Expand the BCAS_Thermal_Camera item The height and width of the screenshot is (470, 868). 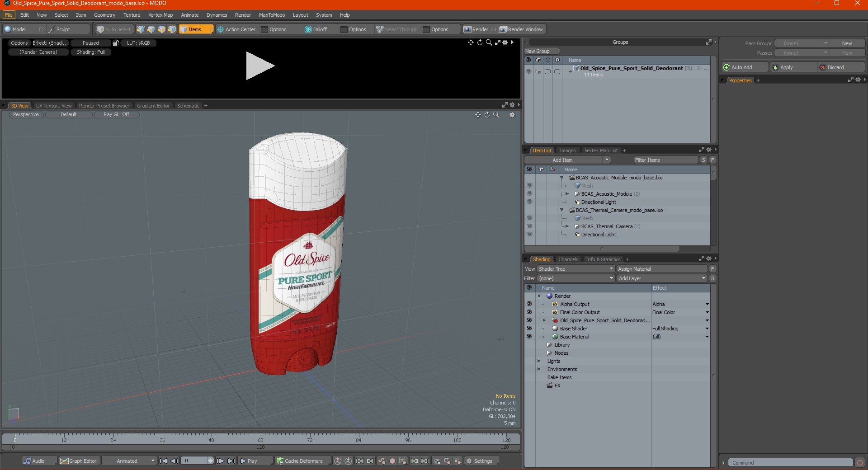pos(567,226)
